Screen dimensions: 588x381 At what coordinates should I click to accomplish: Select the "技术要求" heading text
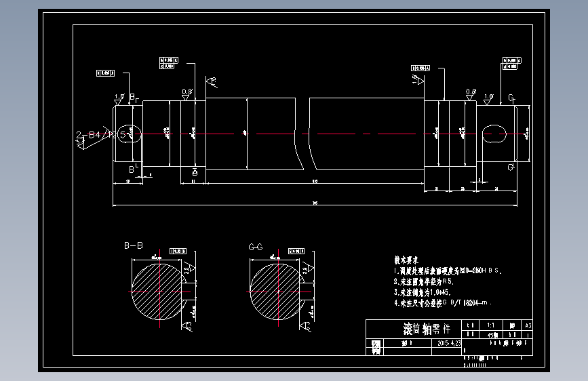(406, 260)
